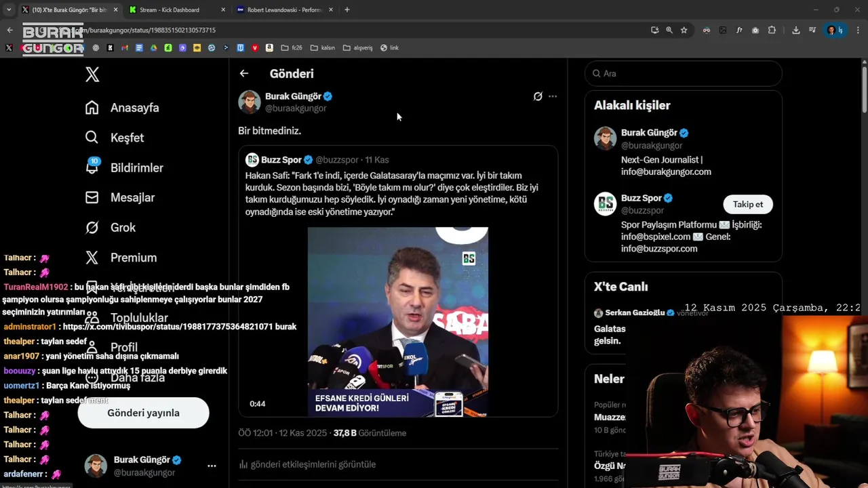Click the Grok slash icon
Image resolution: width=868 pixels, height=488 pixels.
pos(92,228)
